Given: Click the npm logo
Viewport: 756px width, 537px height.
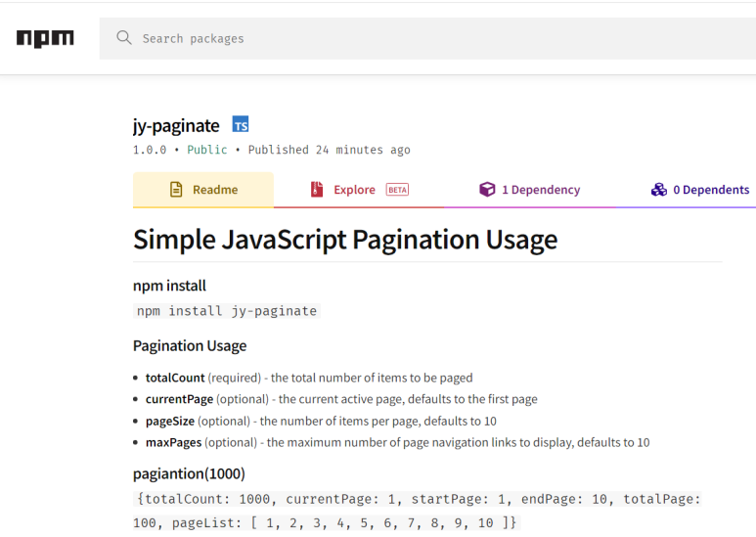Looking at the screenshot, I should [x=45, y=38].
